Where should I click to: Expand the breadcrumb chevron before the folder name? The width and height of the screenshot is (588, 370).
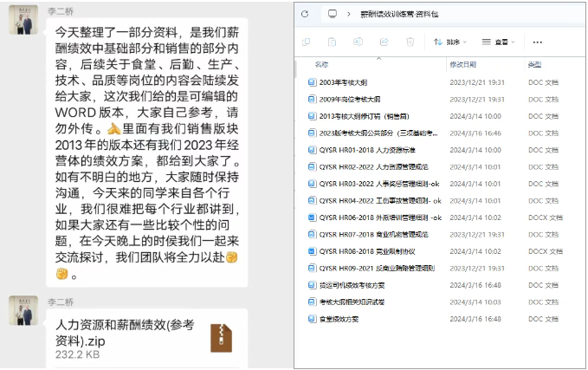click(349, 14)
